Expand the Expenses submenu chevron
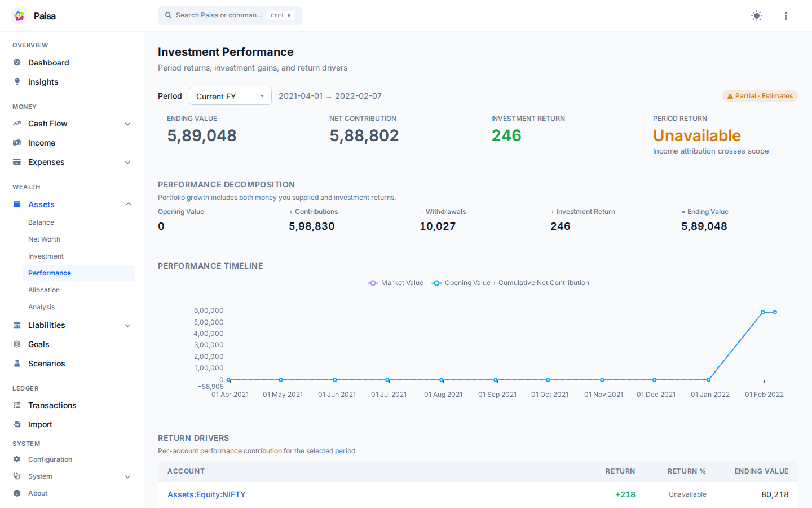 pos(128,163)
